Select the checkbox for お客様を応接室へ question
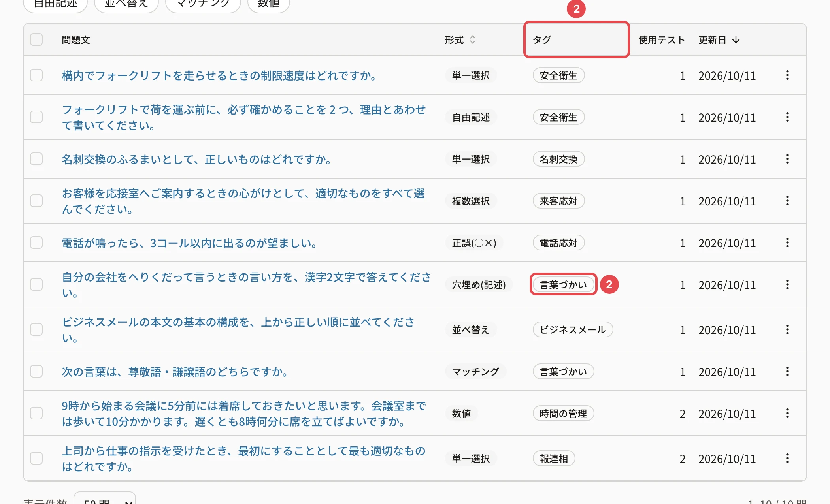Image resolution: width=830 pixels, height=504 pixels. click(x=36, y=201)
